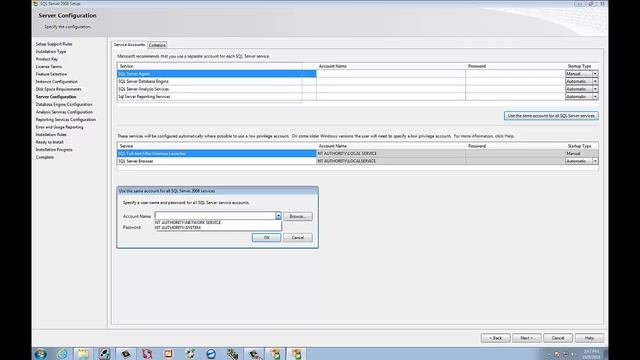The height and width of the screenshot is (360, 640).
Task: Click Browse... in the account dialog
Action: (298, 216)
